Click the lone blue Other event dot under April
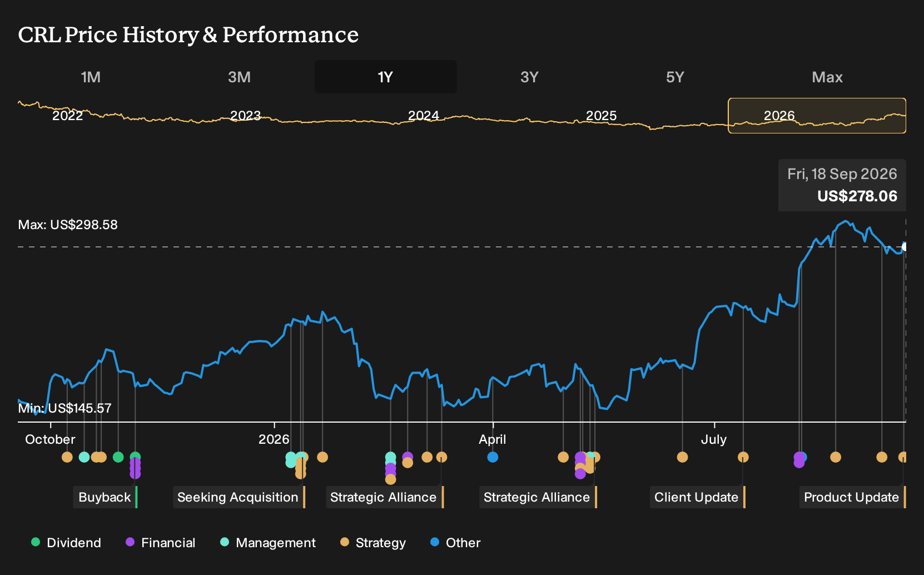The height and width of the screenshot is (575, 924). click(x=493, y=457)
